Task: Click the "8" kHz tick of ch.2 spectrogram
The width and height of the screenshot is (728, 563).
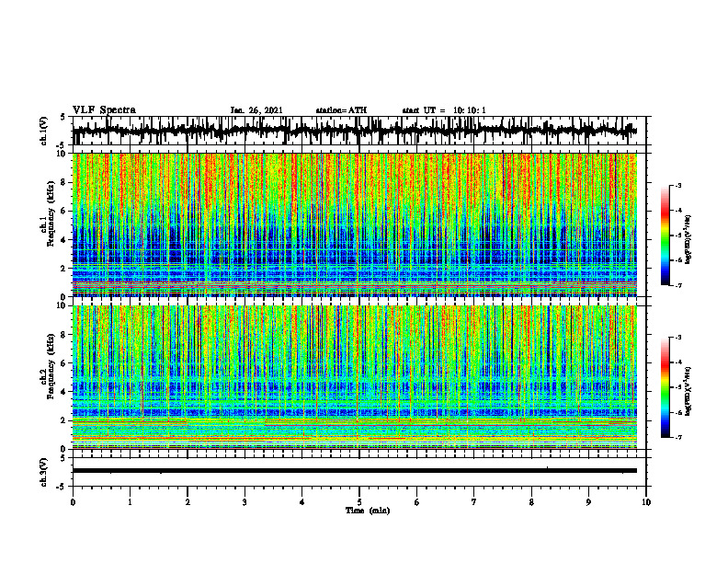Action: click(x=64, y=335)
